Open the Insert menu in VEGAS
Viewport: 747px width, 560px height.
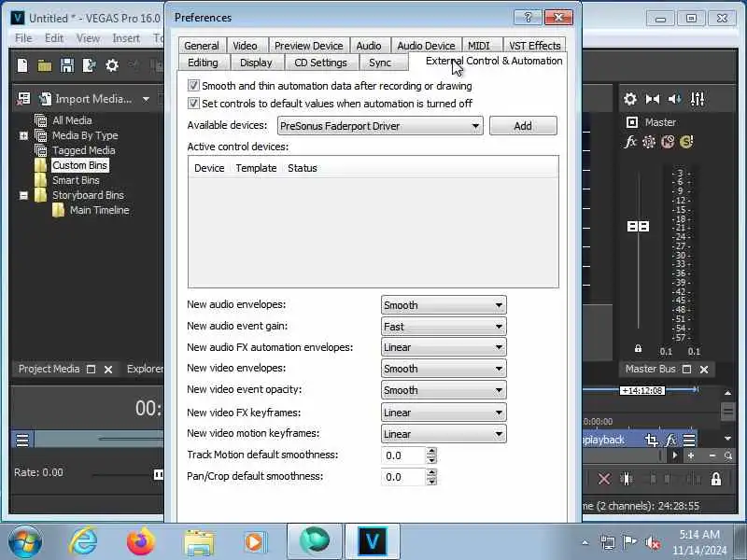126,38
